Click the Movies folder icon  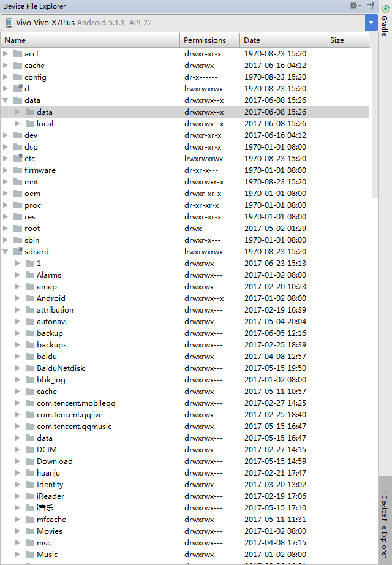point(30,531)
